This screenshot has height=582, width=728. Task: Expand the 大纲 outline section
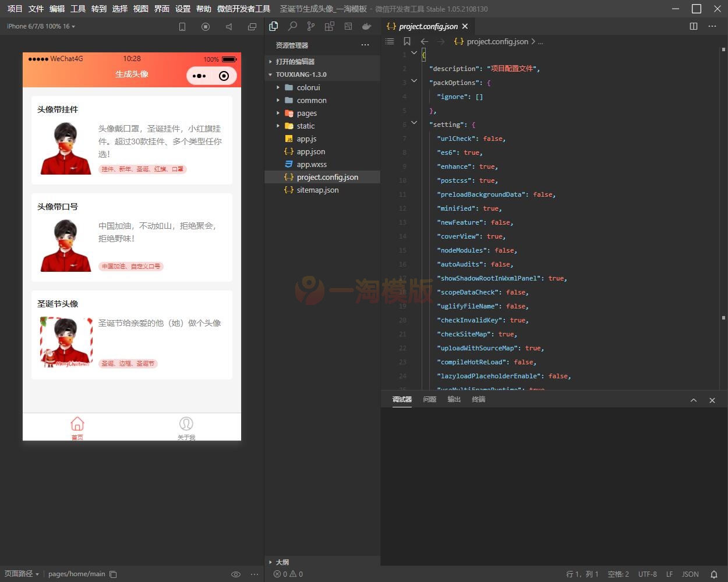tap(282, 562)
